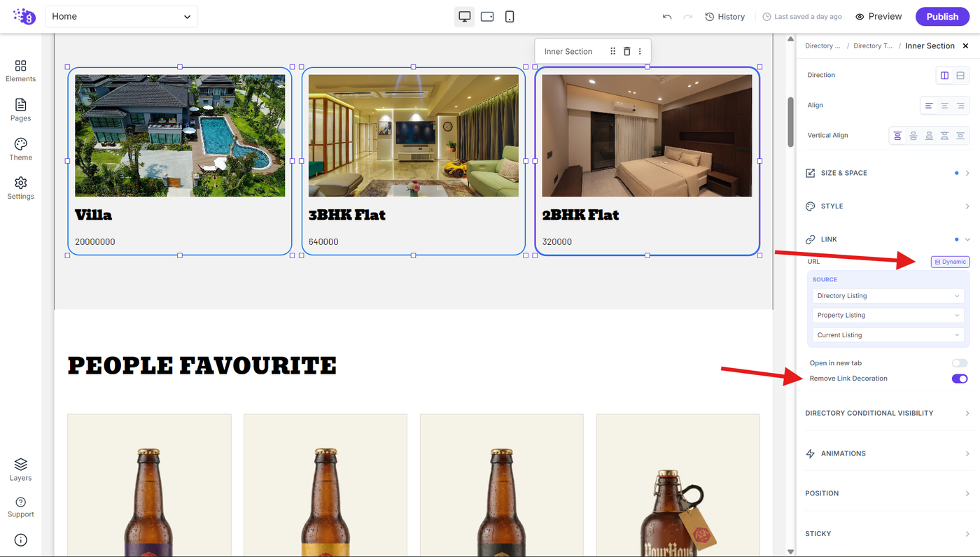980x557 pixels.
Task: Switch to tablet preview mode
Action: [x=487, y=17]
